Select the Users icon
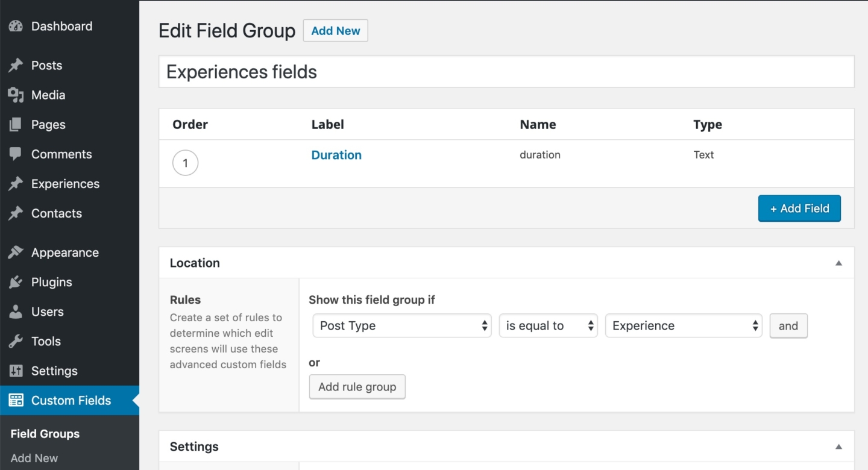This screenshot has width=868, height=470. pyautogui.click(x=15, y=311)
